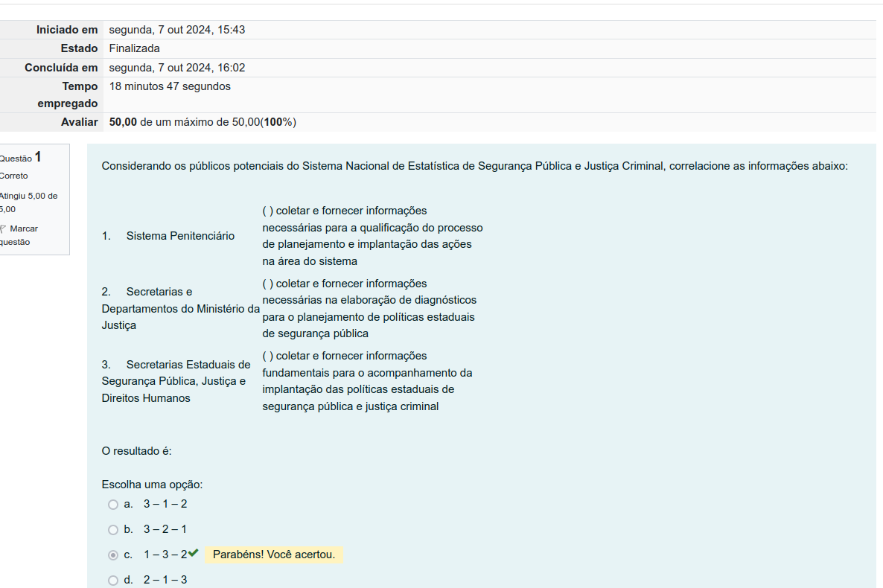Choose radio option b. 3 – 2 – 1
This screenshot has height=588, width=883.
coord(113,530)
